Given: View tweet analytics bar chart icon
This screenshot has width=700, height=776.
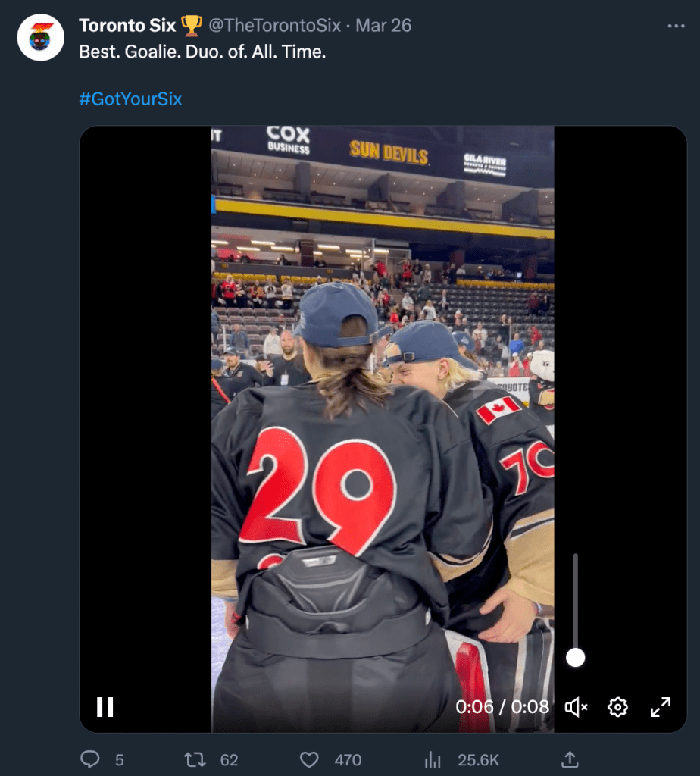Looking at the screenshot, I should coord(433,759).
